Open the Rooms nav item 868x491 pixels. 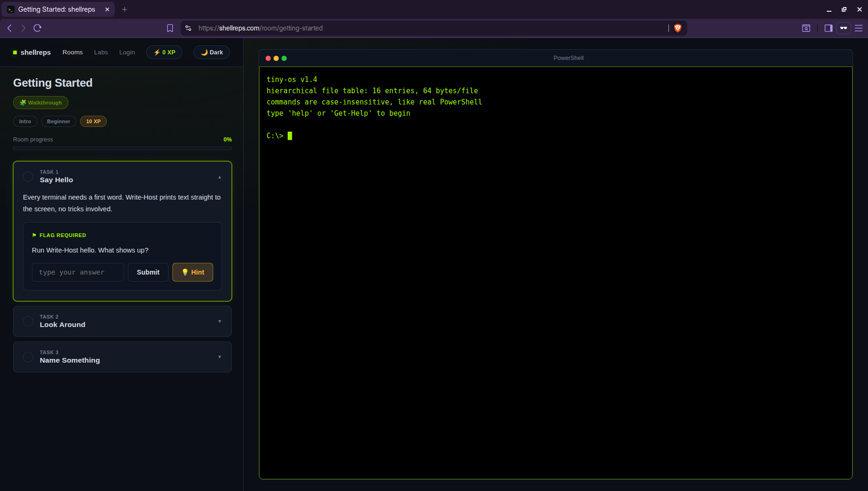pyautogui.click(x=73, y=52)
